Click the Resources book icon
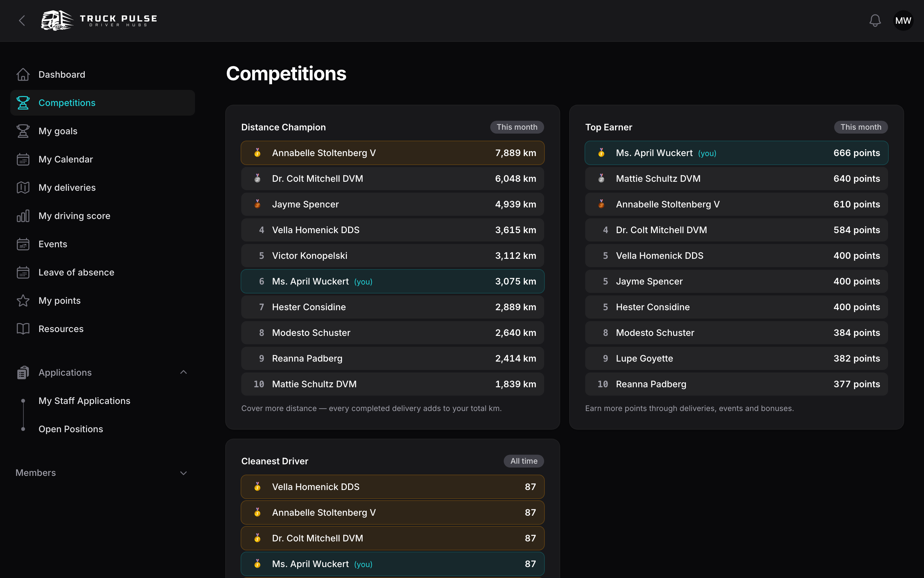 point(23,329)
